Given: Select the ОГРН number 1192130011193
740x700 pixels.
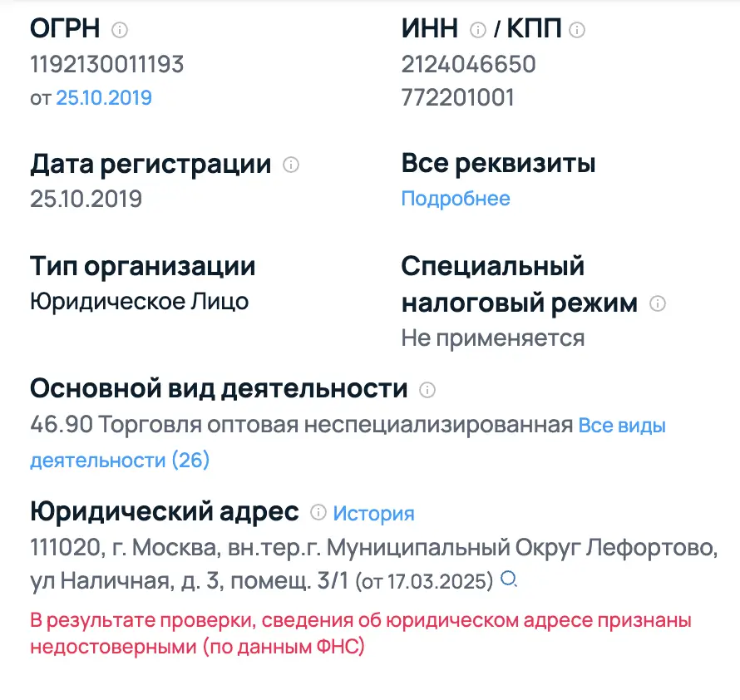Looking at the screenshot, I should pyautogui.click(x=107, y=64).
